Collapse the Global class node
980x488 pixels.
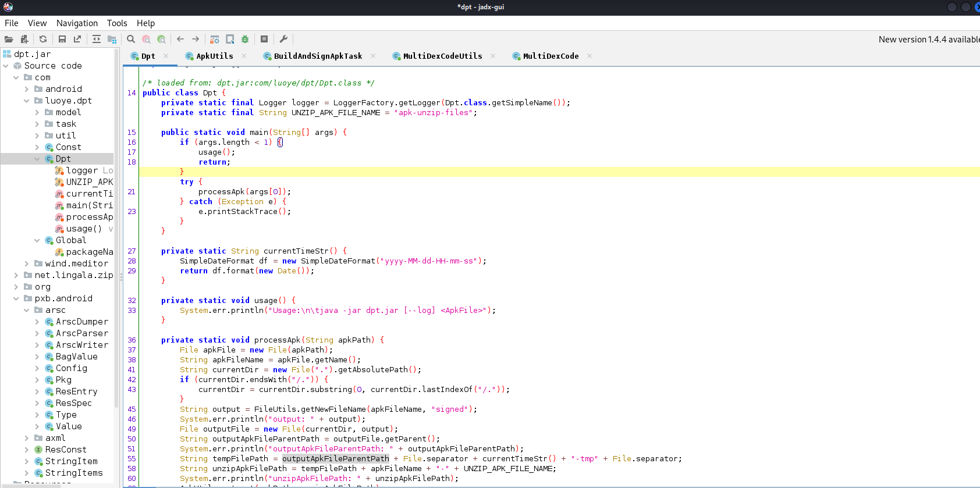(x=37, y=240)
